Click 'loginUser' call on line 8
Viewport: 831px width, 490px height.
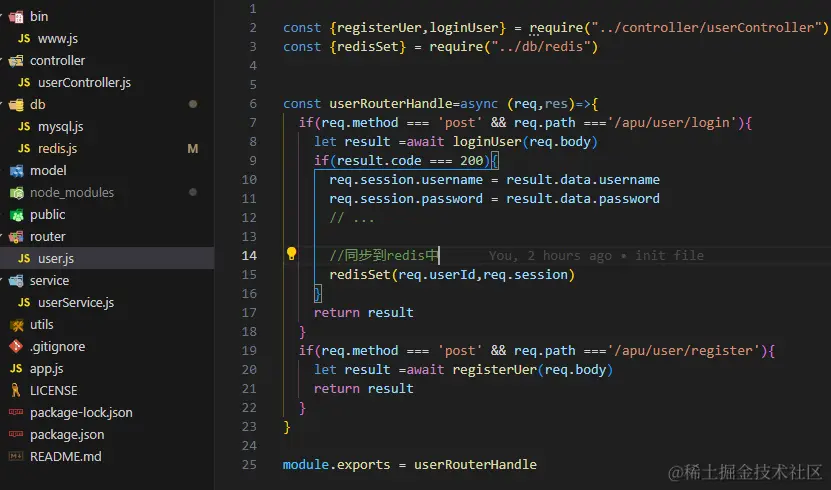click(487, 142)
